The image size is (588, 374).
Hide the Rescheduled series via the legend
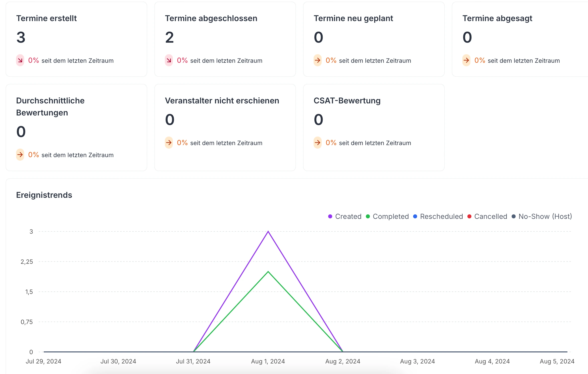click(441, 216)
